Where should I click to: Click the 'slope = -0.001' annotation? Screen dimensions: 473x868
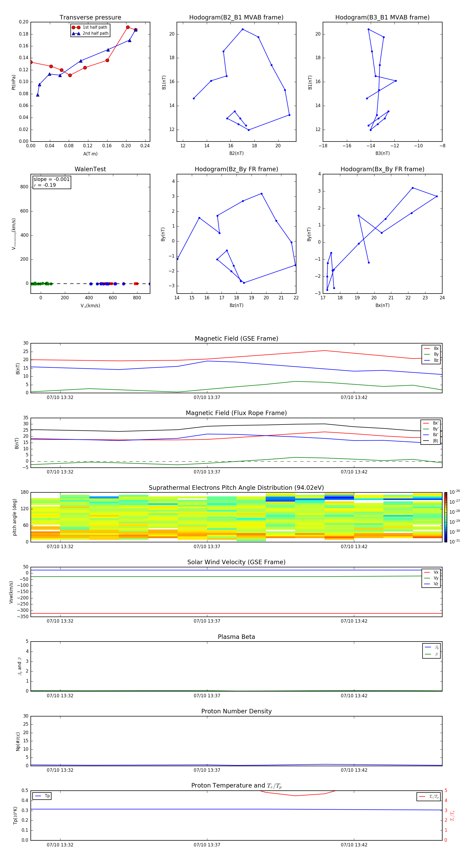(x=52, y=179)
